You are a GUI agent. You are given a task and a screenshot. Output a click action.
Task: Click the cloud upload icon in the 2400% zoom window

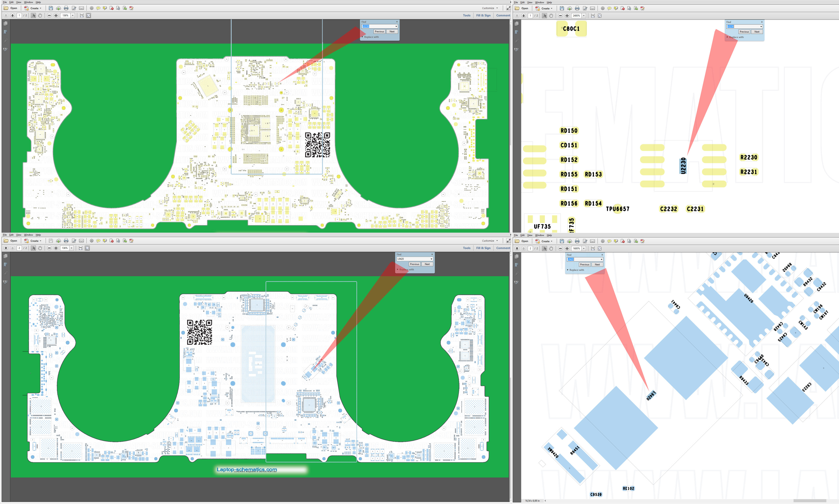pos(570,8)
